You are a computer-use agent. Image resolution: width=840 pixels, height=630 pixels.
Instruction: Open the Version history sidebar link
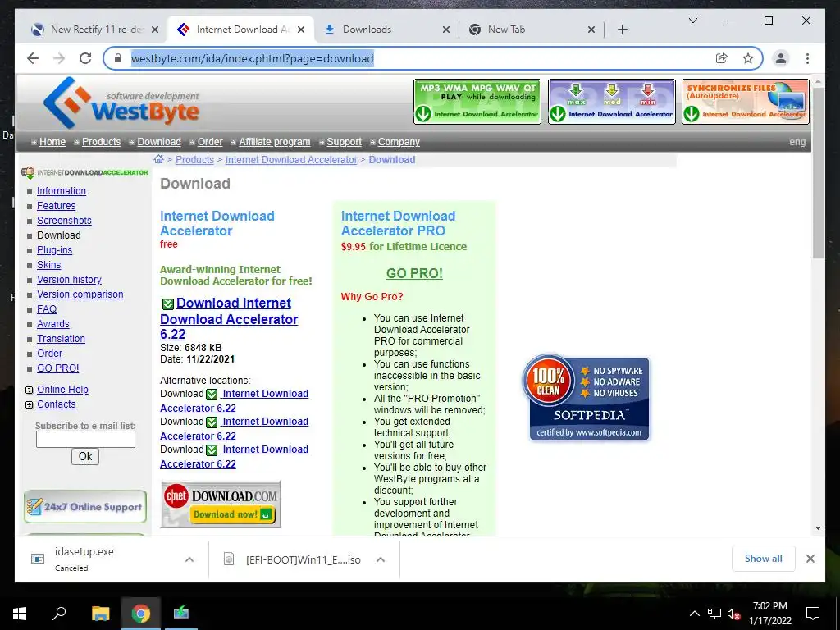[69, 280]
